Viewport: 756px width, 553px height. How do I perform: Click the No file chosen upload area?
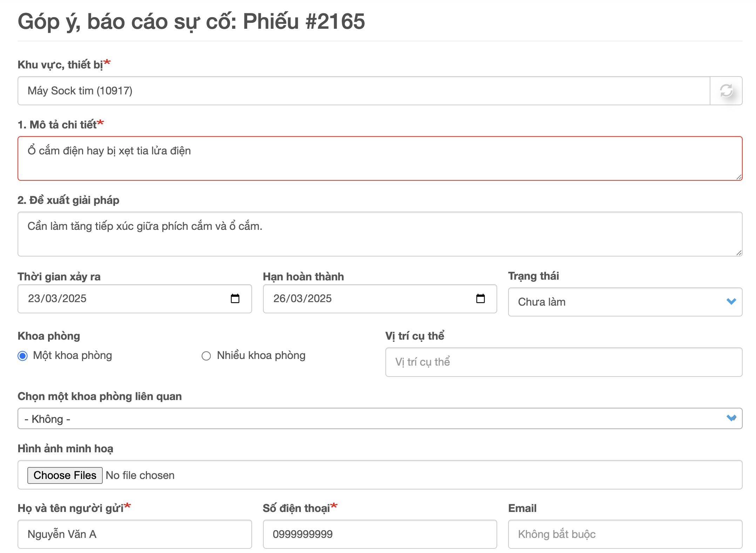pyautogui.click(x=140, y=475)
